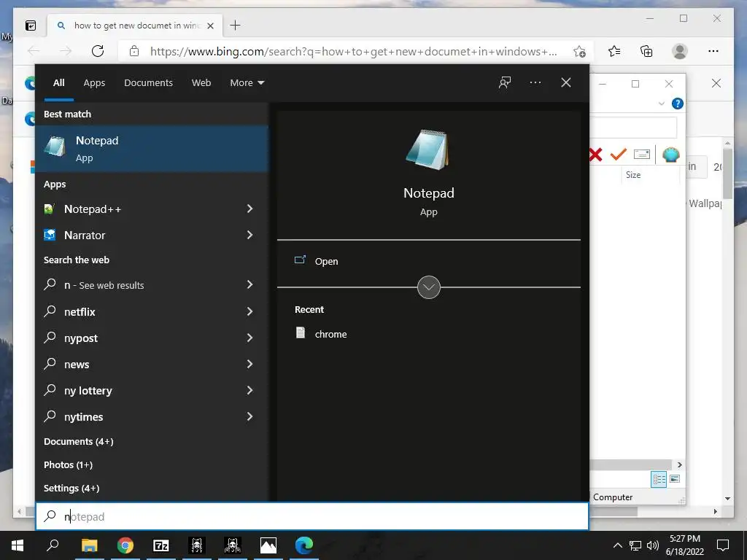Select the Notepad++ app icon in results
Image resolution: width=747 pixels, height=560 pixels.
click(x=50, y=209)
